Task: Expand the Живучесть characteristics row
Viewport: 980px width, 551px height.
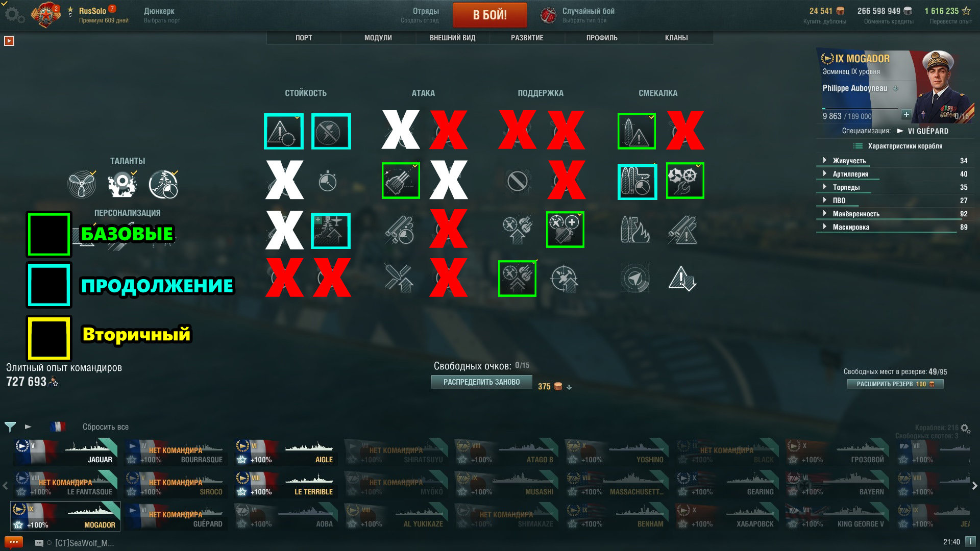Action: 892,161
